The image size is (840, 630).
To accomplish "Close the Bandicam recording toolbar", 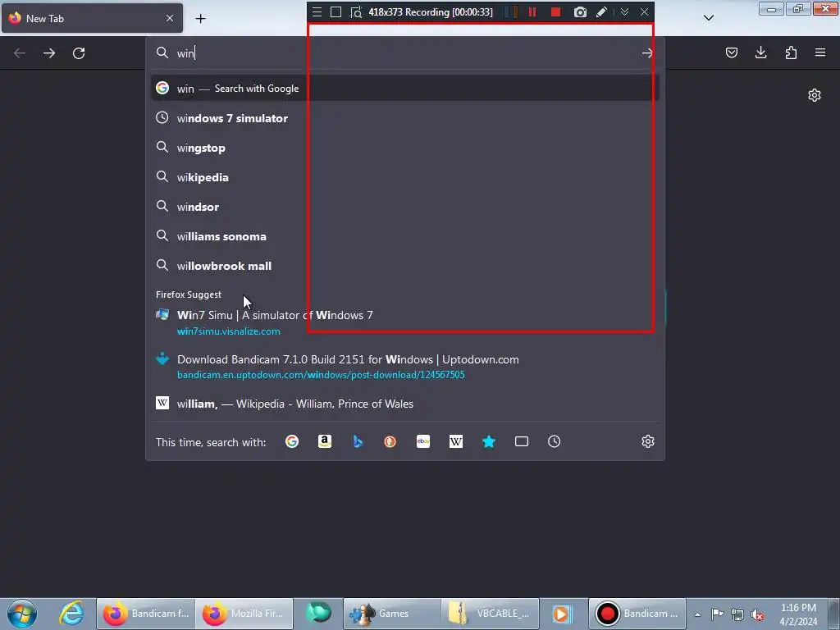I will tap(645, 11).
